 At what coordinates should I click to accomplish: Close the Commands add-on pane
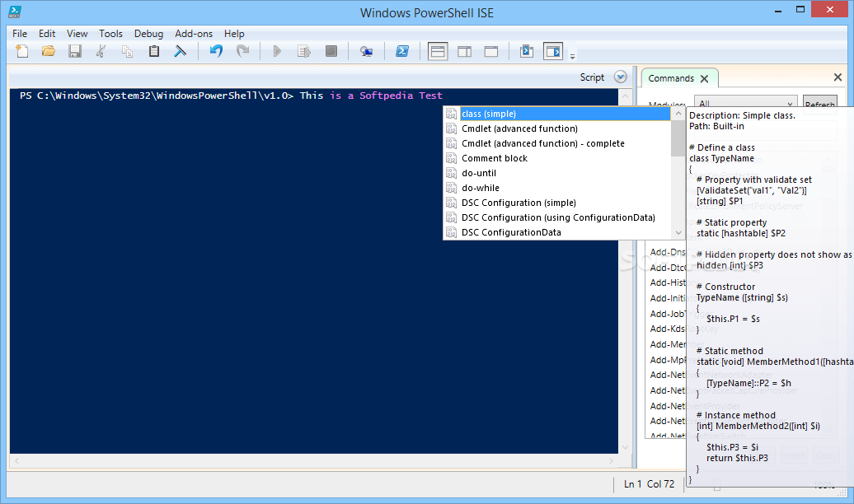coord(838,77)
